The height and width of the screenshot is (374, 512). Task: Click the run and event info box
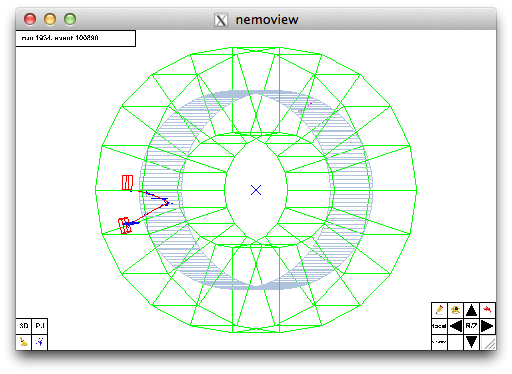pos(76,38)
